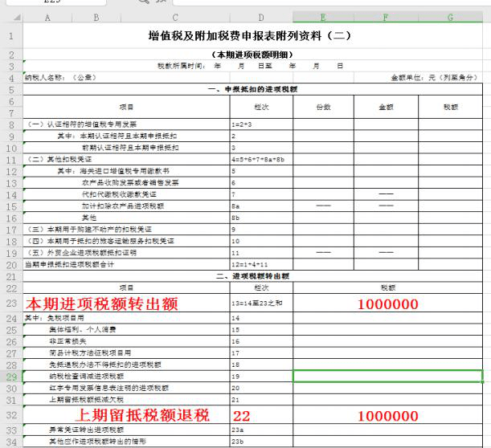
Task: Select column B header
Action: coord(96,18)
